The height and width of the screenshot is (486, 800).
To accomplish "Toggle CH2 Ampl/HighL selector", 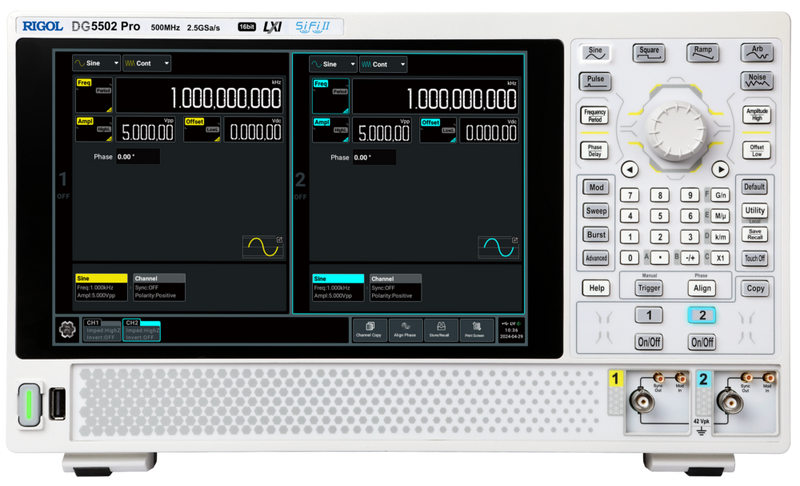I will [x=331, y=131].
